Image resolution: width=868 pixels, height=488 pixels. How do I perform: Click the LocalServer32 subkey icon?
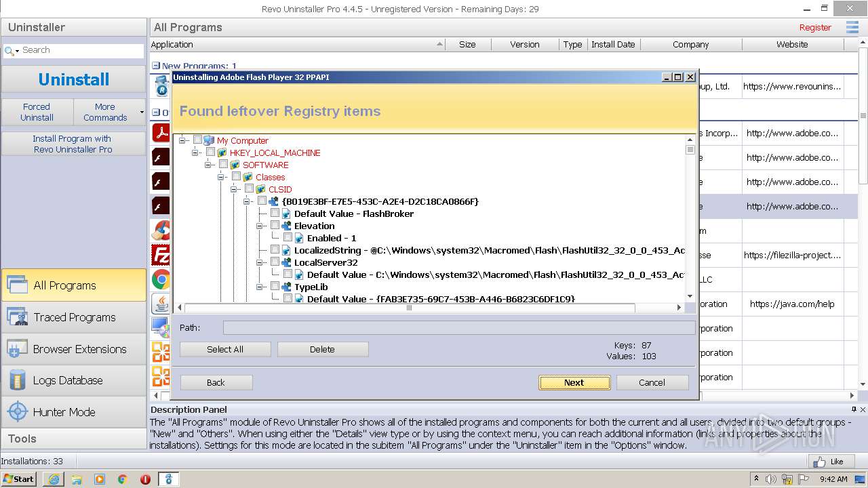(286, 262)
